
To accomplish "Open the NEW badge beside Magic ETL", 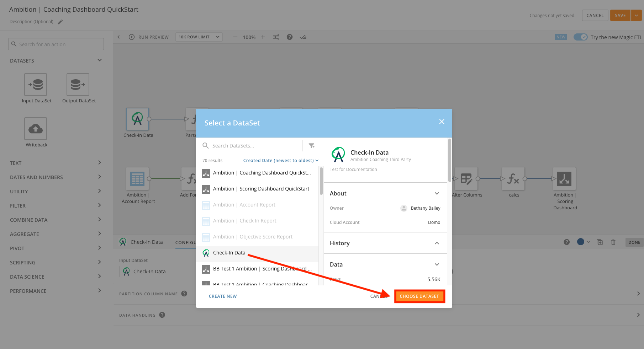I will (561, 37).
